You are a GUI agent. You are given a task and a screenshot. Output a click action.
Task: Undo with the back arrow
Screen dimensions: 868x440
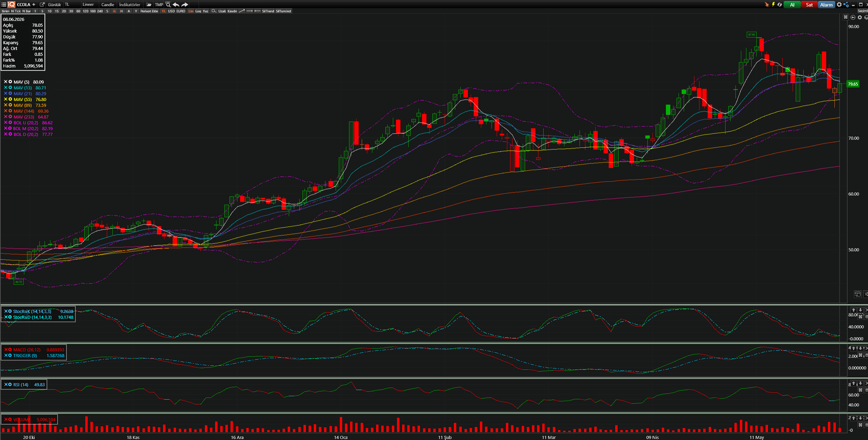(x=176, y=4)
